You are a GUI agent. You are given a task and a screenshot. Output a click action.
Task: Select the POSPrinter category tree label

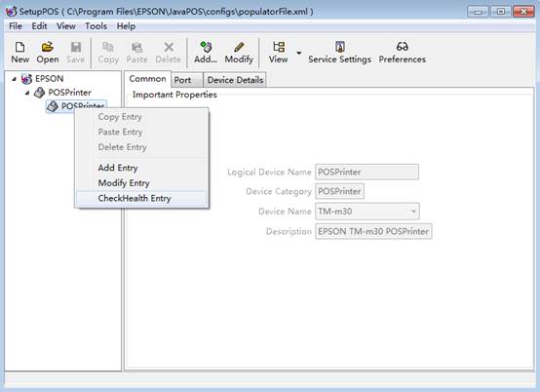(69, 93)
